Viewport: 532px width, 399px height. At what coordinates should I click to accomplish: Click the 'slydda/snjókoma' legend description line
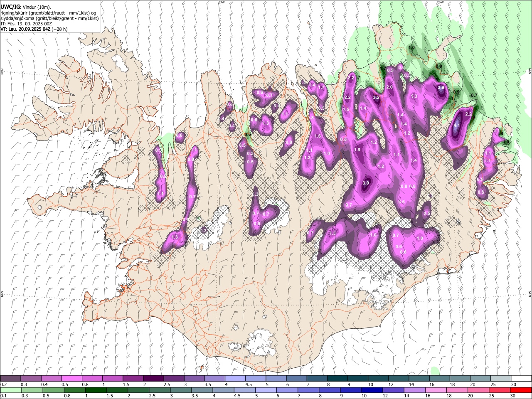(x=49, y=18)
